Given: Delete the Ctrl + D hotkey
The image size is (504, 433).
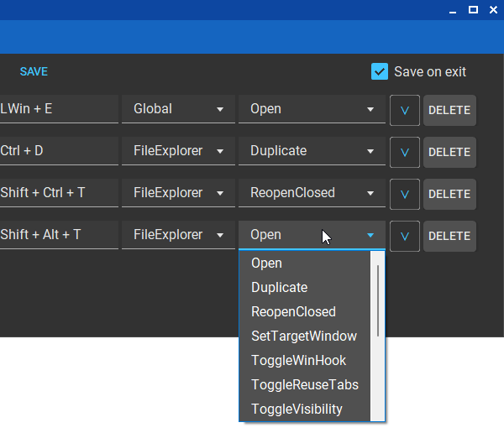Looking at the screenshot, I should point(449,152).
